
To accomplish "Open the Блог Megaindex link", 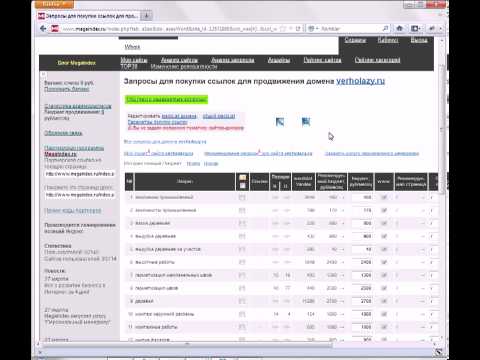I will coord(77,63).
